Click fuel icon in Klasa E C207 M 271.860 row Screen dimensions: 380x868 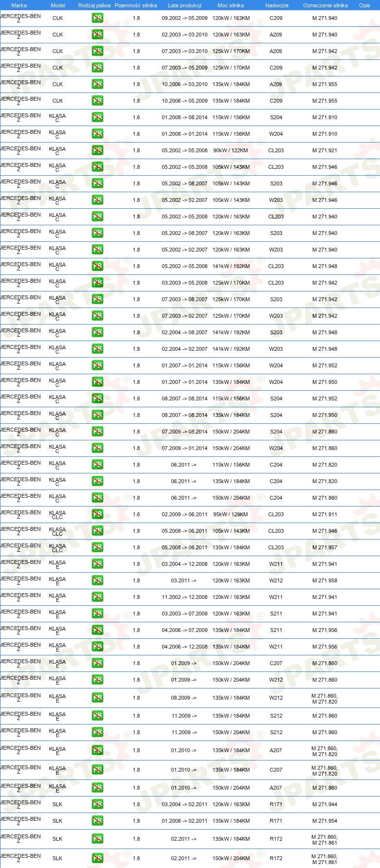[x=98, y=664]
